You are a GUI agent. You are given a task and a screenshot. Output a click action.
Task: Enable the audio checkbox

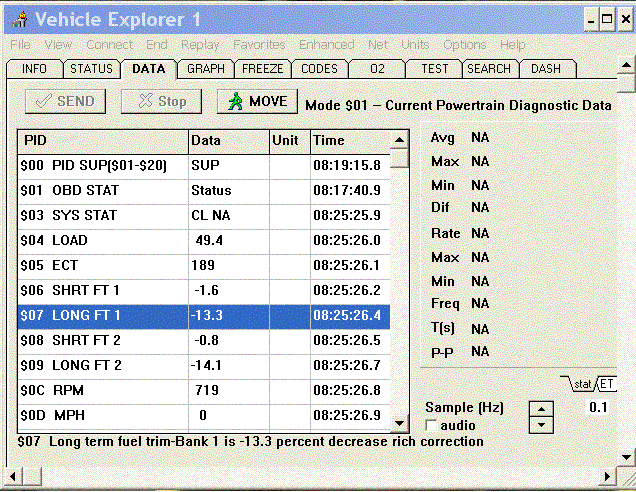(432, 426)
